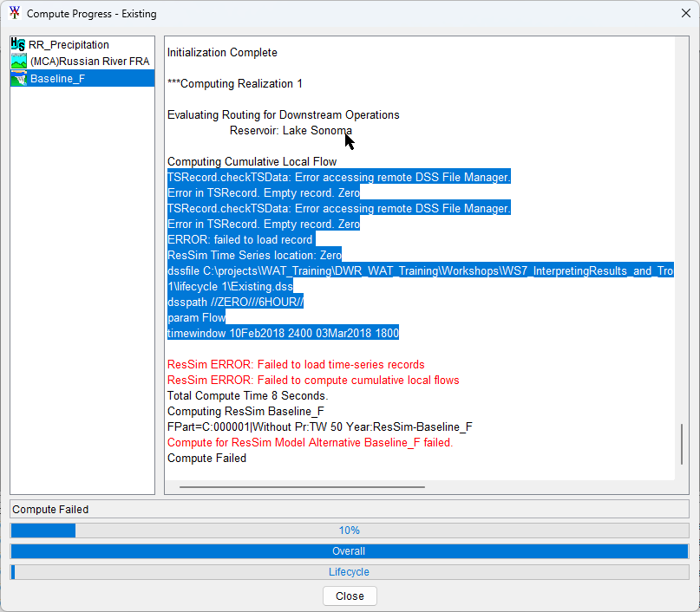Click the Lifecycle progress bar
This screenshot has height=612, width=700.
[349, 572]
